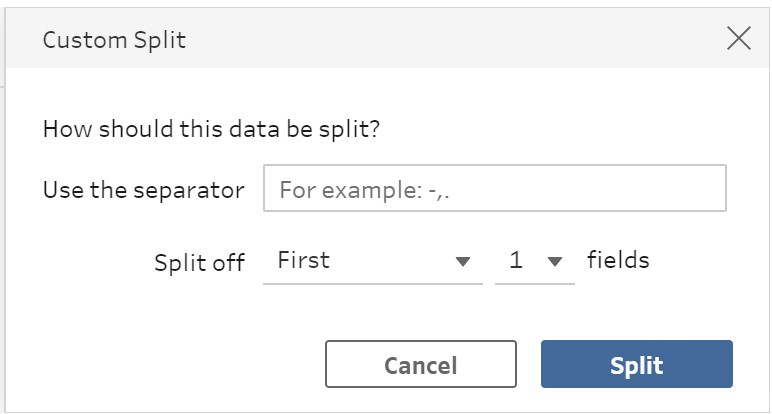Click the "fields" label text
The width and height of the screenshot is (772, 414).
(x=618, y=261)
